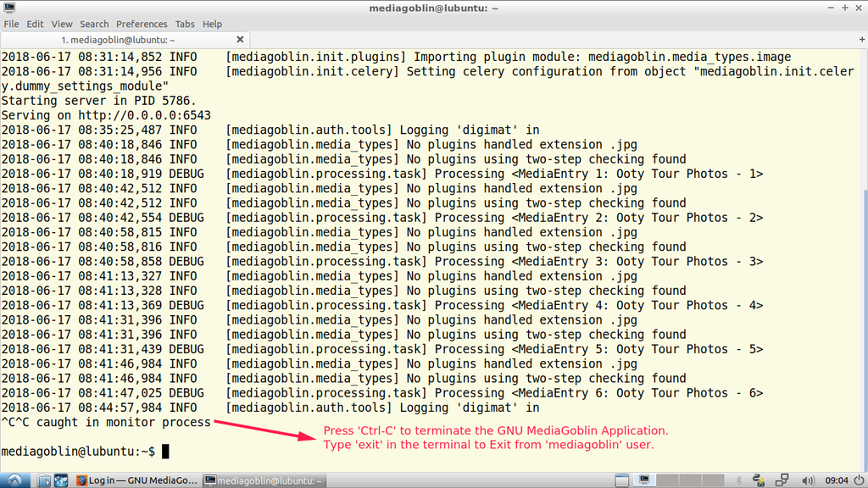Open the Edit menu
The image size is (868, 488).
point(35,24)
